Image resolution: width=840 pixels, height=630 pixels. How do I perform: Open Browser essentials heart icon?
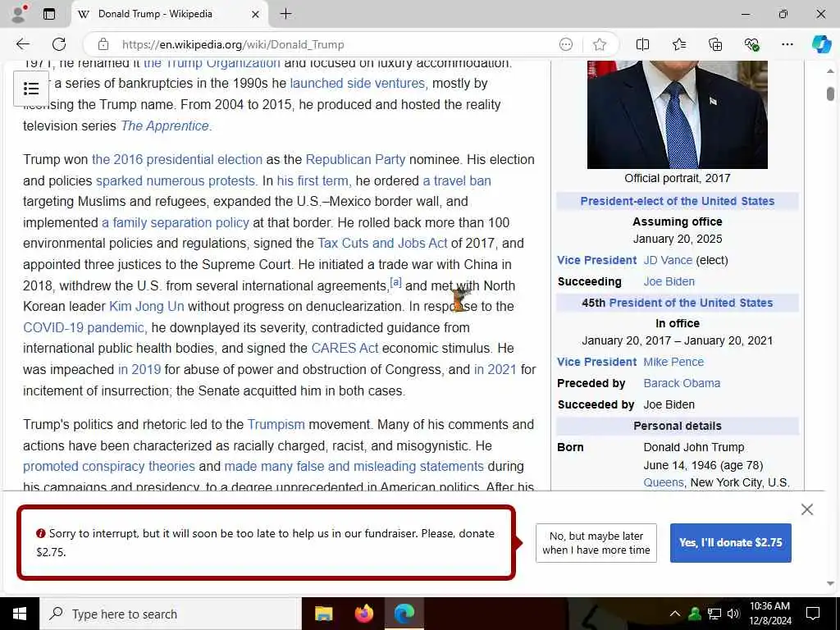(751, 44)
